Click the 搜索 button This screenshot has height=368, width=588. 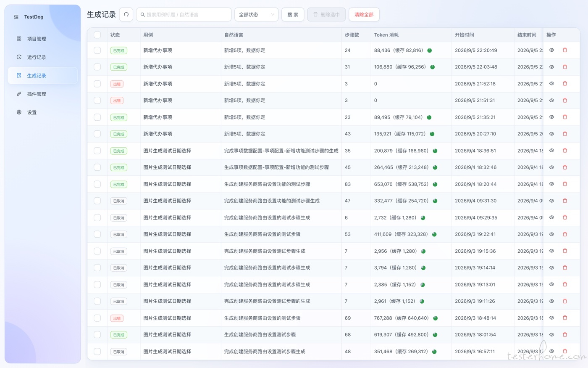click(293, 15)
